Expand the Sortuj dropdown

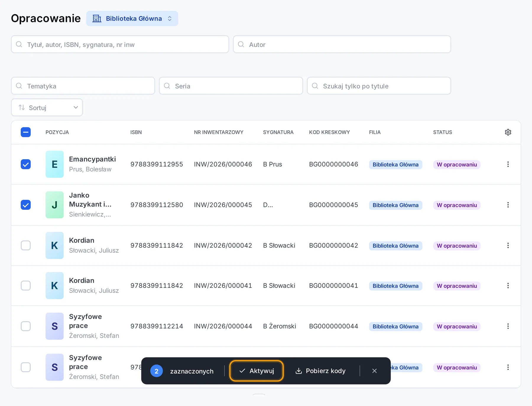[47, 108]
